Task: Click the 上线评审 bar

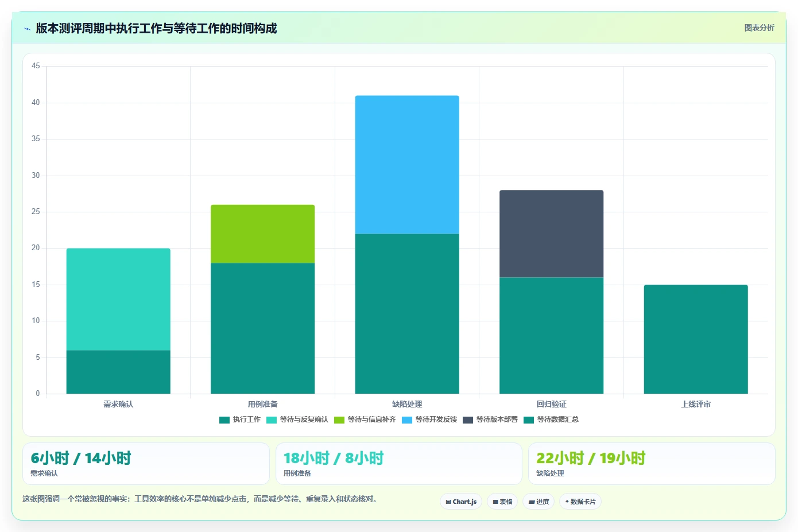Action: click(696, 339)
